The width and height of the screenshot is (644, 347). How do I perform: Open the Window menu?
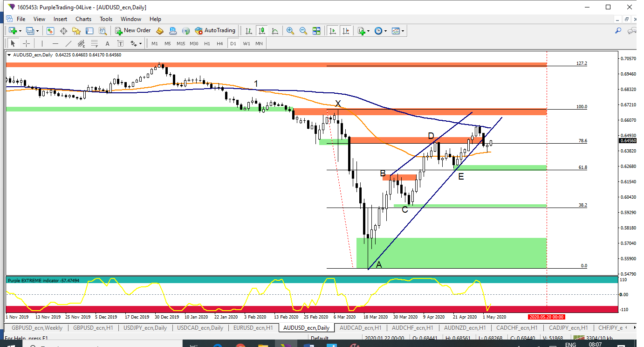point(131,19)
